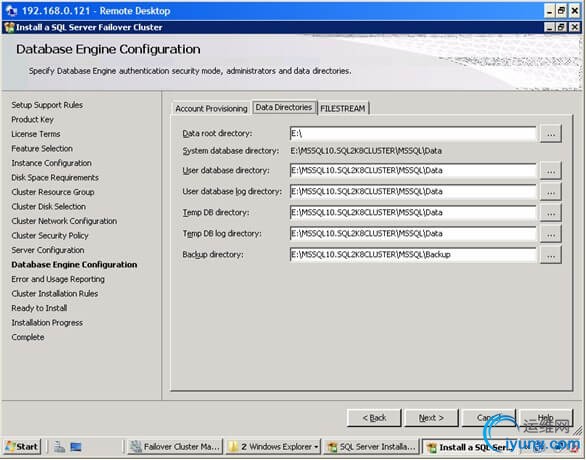Click Feature Selection step
The width and height of the screenshot is (586, 460).
pos(42,148)
